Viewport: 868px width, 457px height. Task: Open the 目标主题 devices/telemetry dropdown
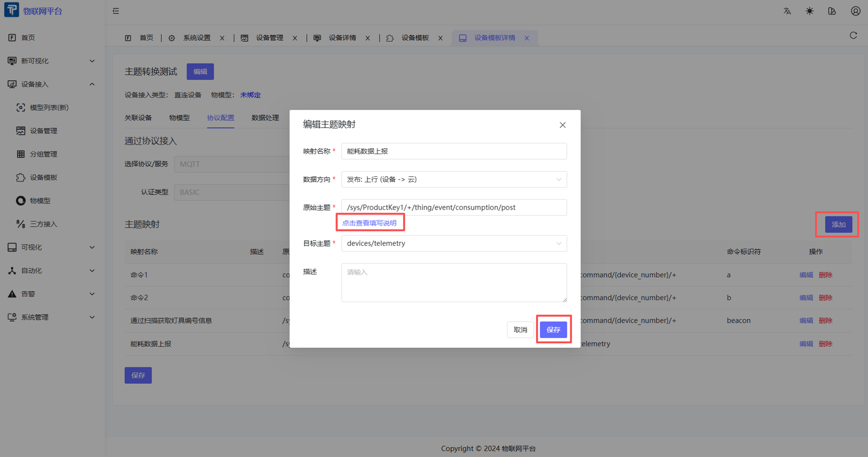coord(453,243)
